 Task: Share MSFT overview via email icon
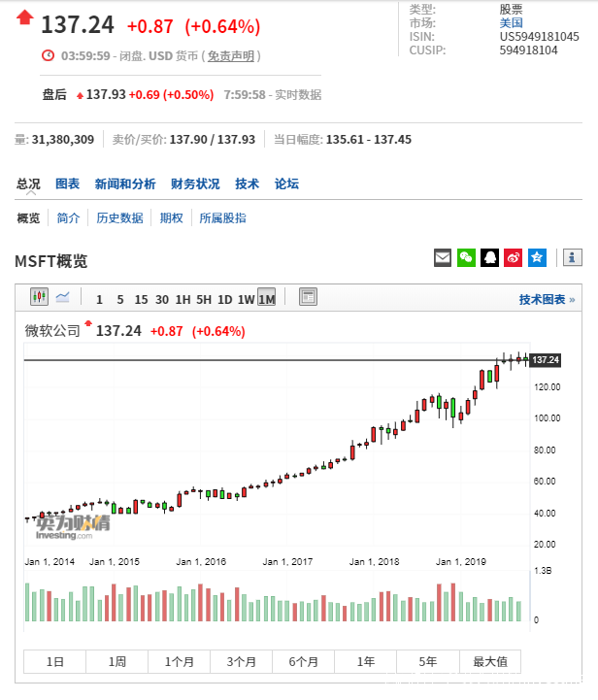pyautogui.click(x=443, y=258)
